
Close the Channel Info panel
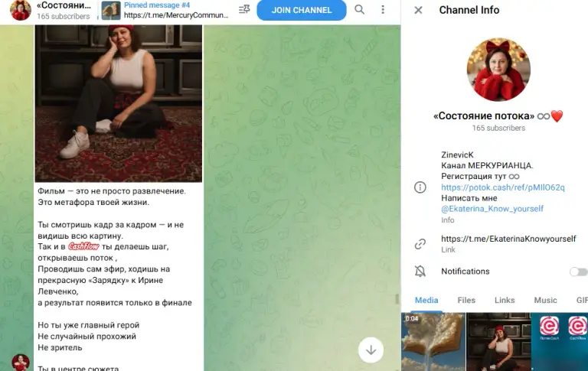[418, 10]
